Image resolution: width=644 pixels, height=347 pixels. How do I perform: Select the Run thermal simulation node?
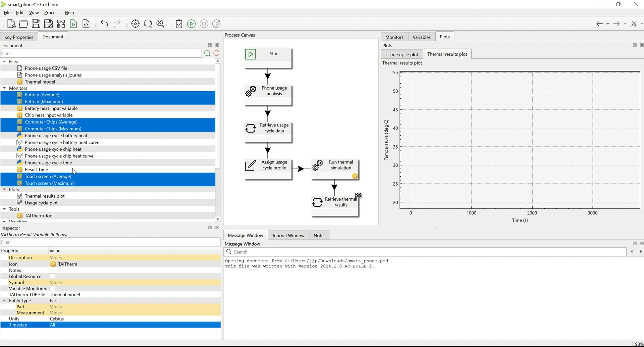tap(335, 169)
